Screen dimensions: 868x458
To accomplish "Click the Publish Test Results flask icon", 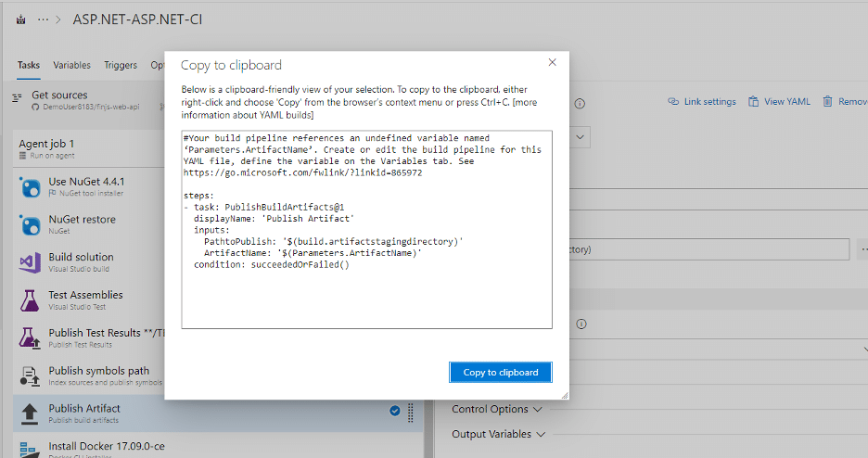I will point(30,338).
